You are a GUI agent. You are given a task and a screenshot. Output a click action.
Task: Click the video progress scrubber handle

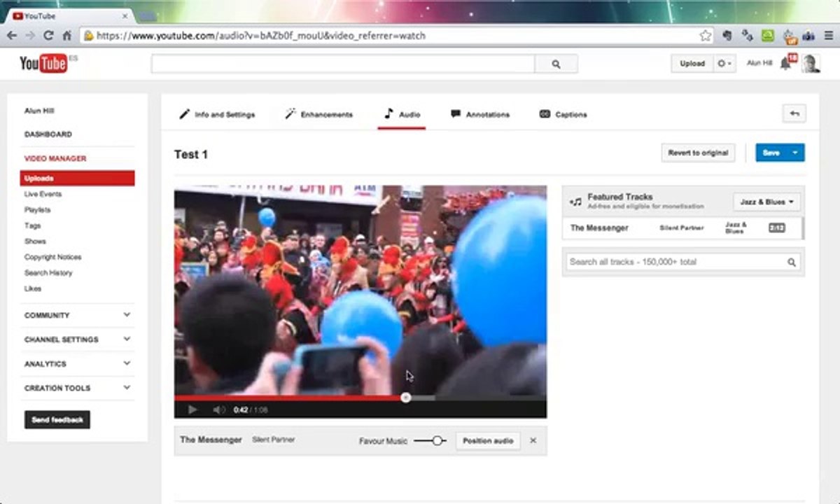tap(405, 398)
